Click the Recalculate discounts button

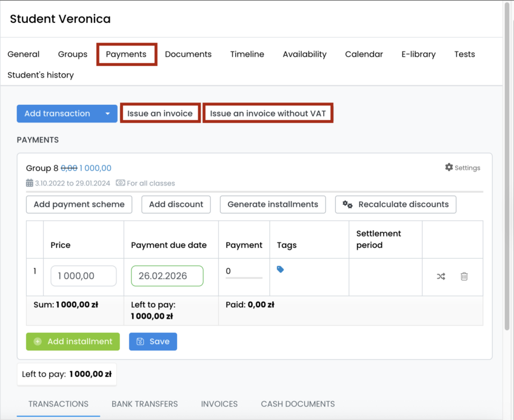[x=396, y=205]
